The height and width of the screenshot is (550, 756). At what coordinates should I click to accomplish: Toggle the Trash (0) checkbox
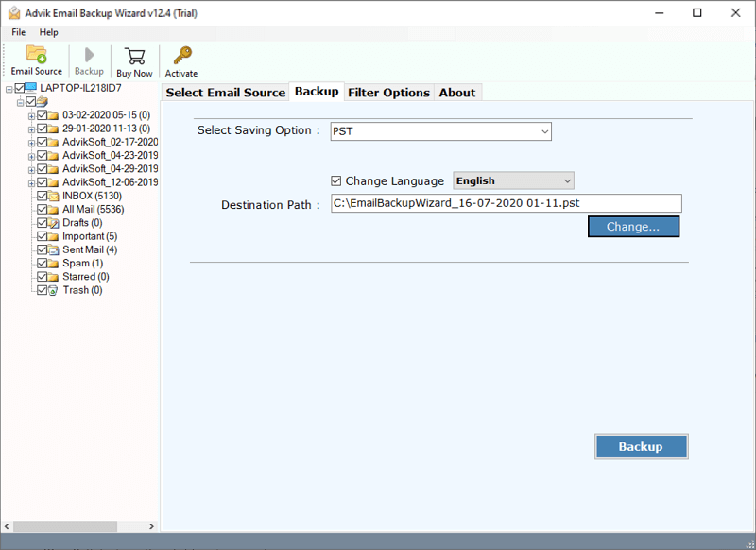tap(42, 290)
